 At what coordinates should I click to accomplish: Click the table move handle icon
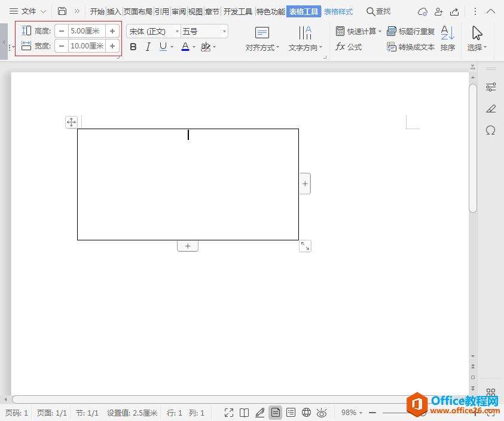(71, 122)
